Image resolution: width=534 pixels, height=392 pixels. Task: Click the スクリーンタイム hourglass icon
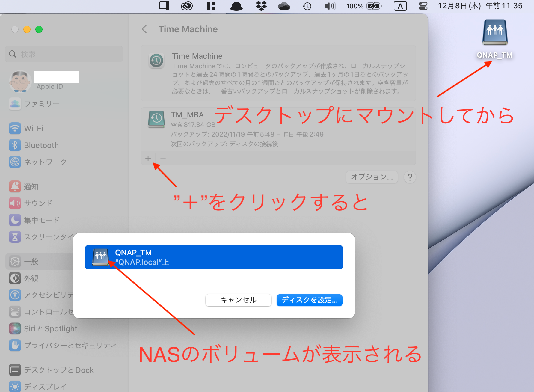point(15,237)
